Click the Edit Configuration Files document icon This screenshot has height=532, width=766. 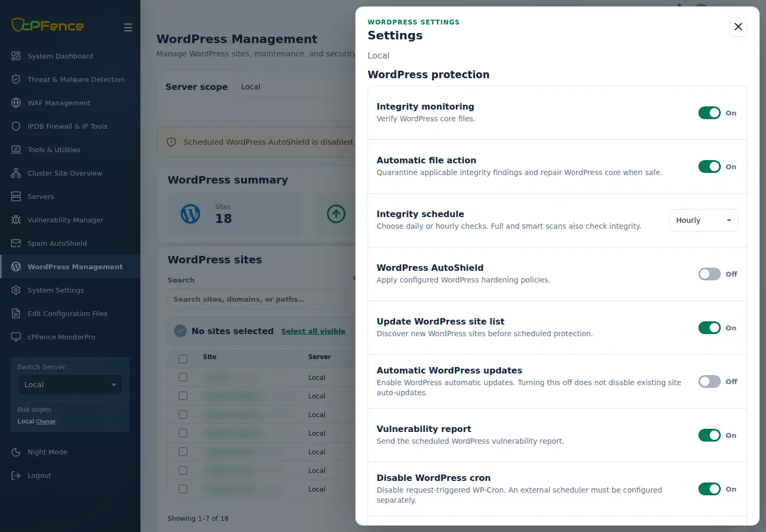click(16, 313)
